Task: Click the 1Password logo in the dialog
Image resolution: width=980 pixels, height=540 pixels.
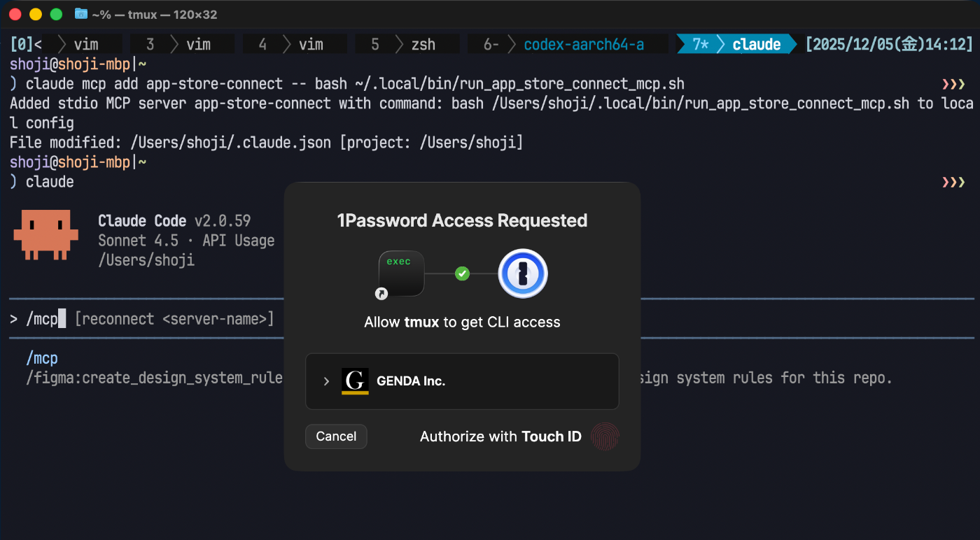Action: (x=523, y=273)
